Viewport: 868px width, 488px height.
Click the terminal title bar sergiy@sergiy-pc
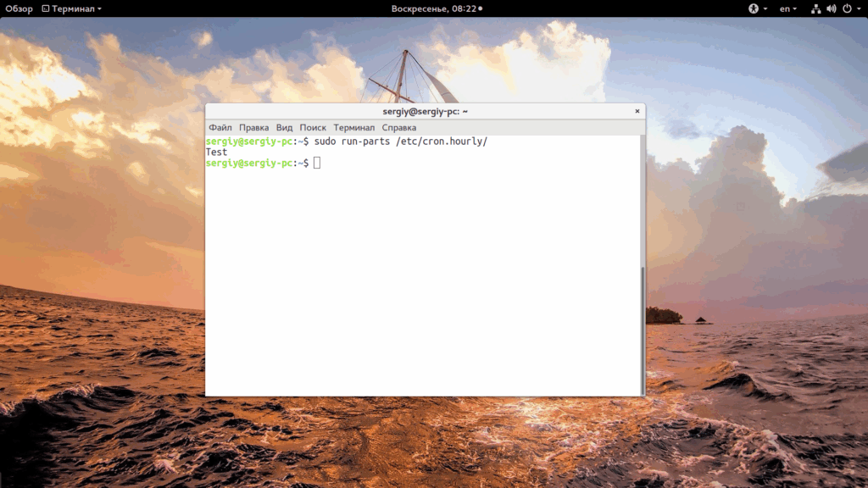(426, 111)
